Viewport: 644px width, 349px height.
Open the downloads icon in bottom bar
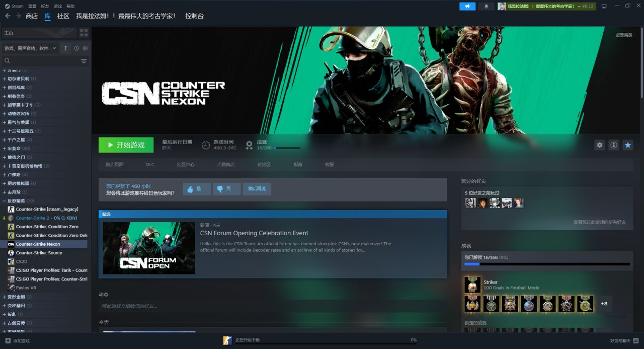pos(227,340)
